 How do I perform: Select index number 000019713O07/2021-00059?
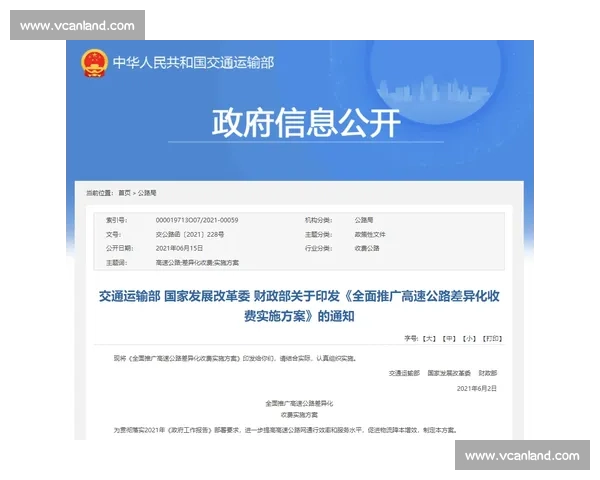(197, 220)
